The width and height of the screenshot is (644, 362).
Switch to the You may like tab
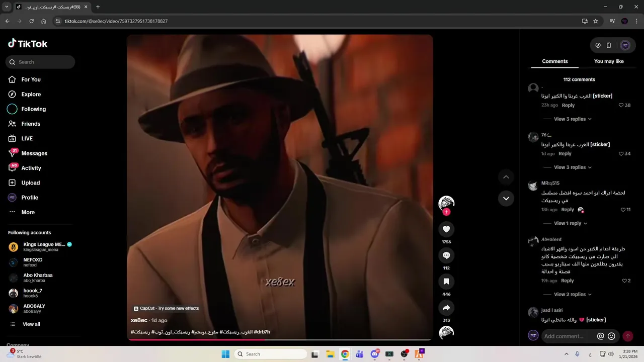[x=609, y=61]
